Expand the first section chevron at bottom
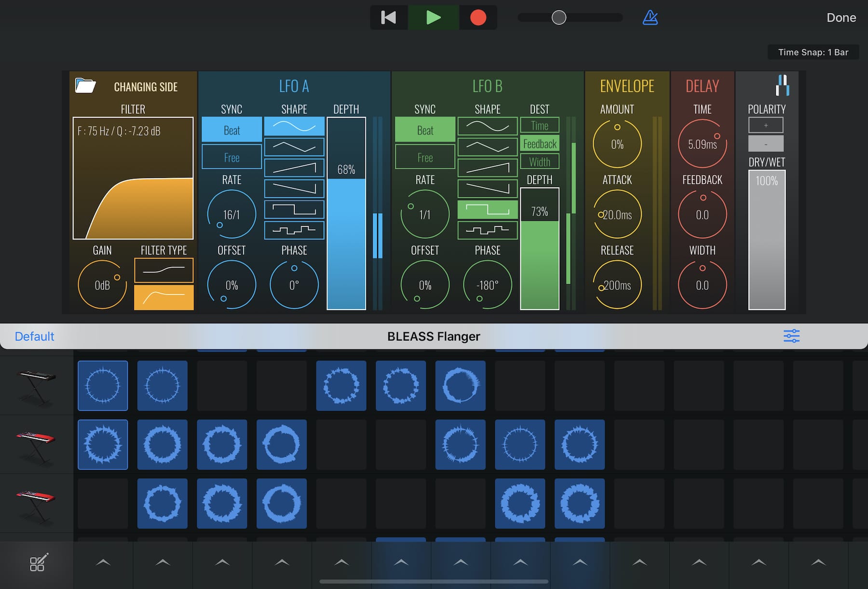 coord(103,562)
